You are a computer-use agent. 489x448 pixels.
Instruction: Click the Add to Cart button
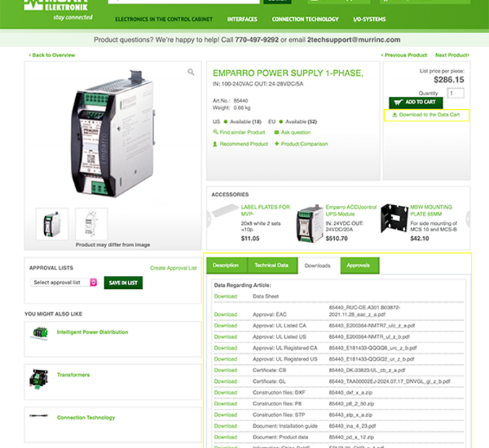416,102
